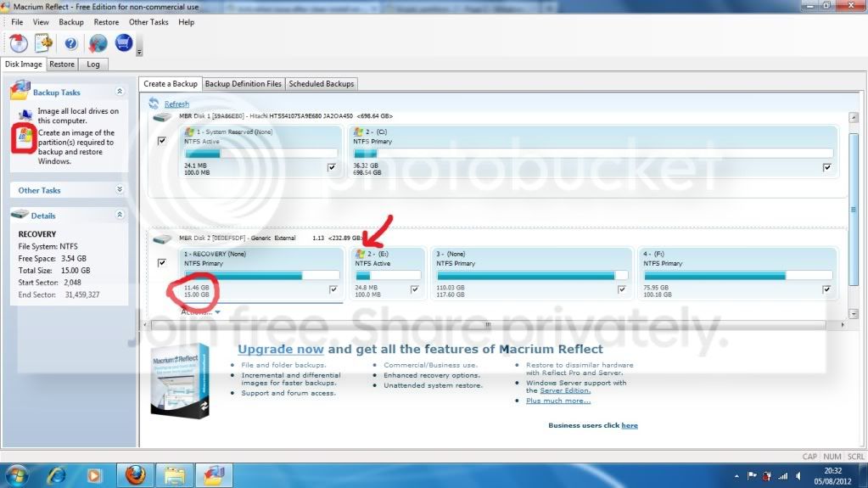Click the image all local drives icon

[25, 115]
